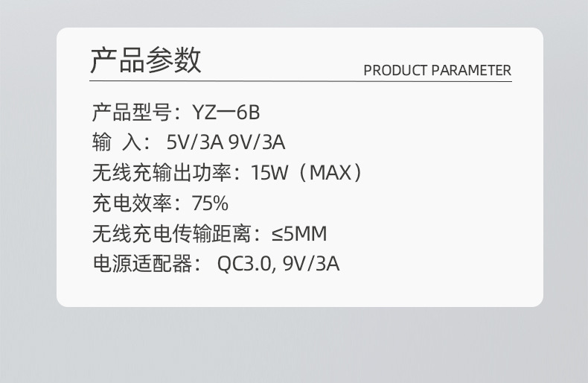The image size is (588, 383).
Task: Click the 15W power value
Action: [269, 173]
